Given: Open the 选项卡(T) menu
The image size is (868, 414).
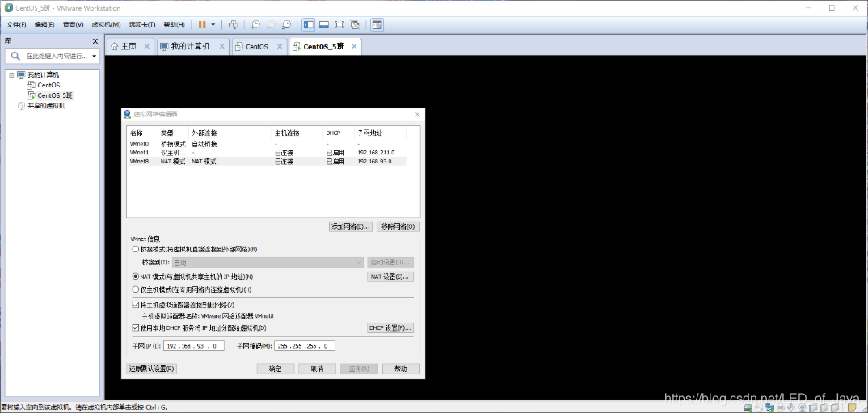Looking at the screenshot, I should point(143,25).
